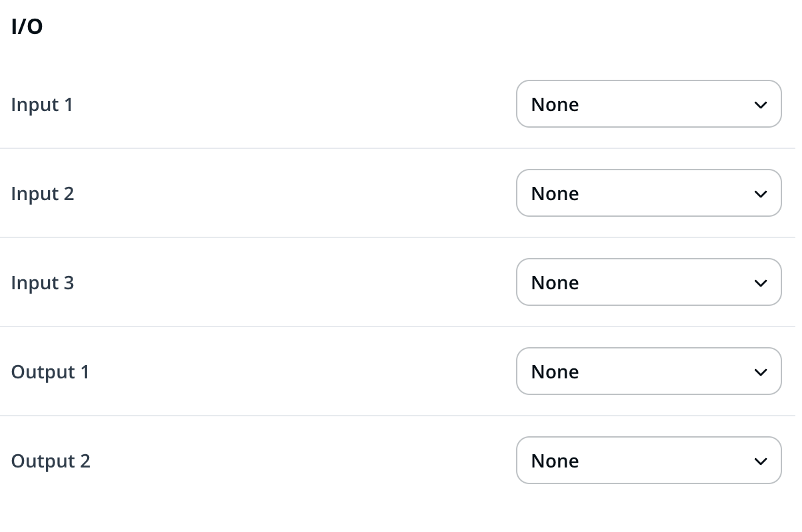Click the None value for Output 1
This screenshot has width=802, height=532.
click(555, 372)
